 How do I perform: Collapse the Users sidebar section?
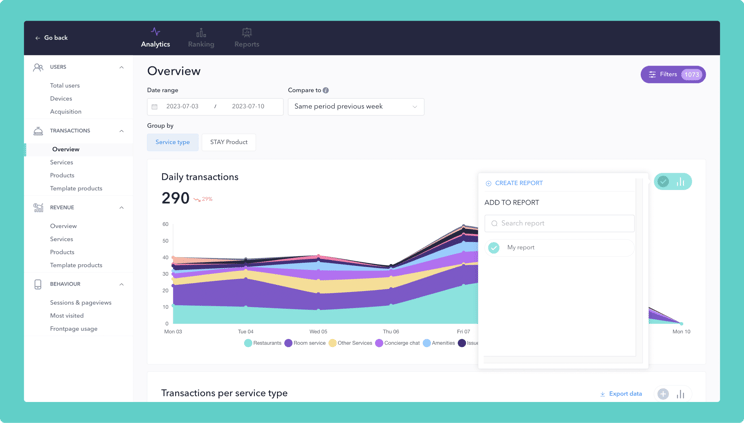pos(122,67)
